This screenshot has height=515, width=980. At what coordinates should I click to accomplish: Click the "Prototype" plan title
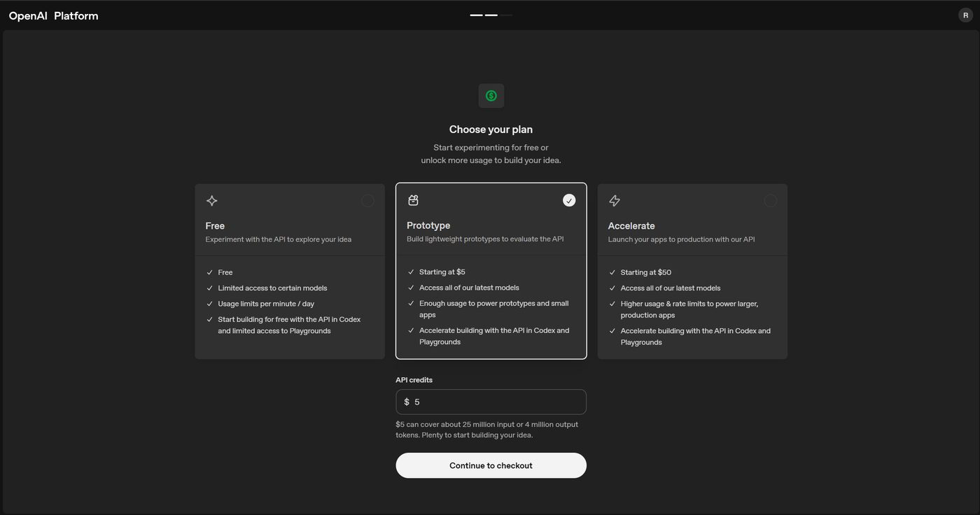point(428,225)
